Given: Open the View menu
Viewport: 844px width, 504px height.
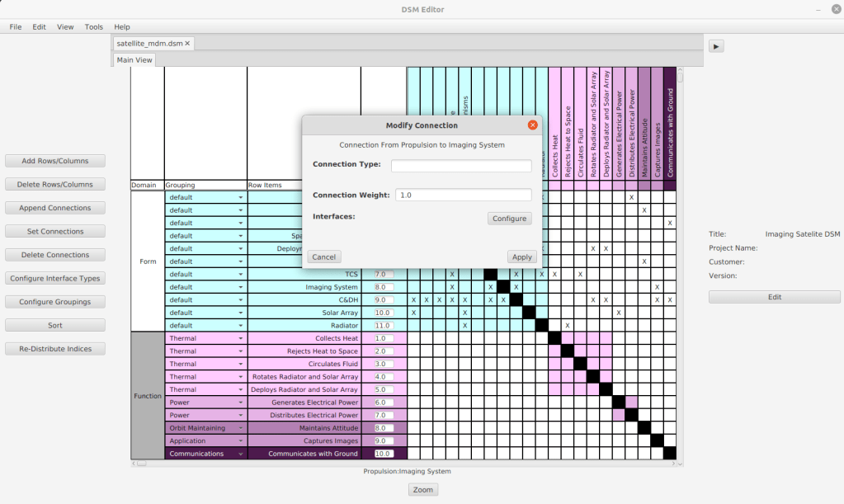Looking at the screenshot, I should 65,27.
